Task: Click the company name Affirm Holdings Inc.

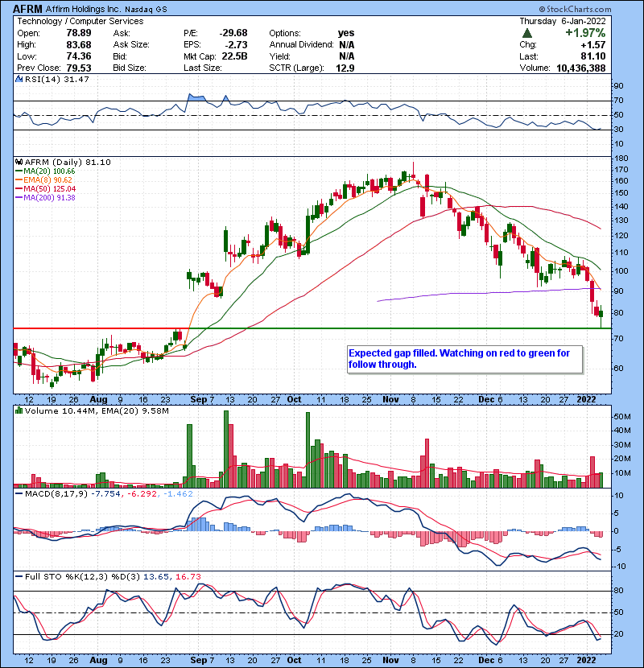Action: tap(83, 9)
